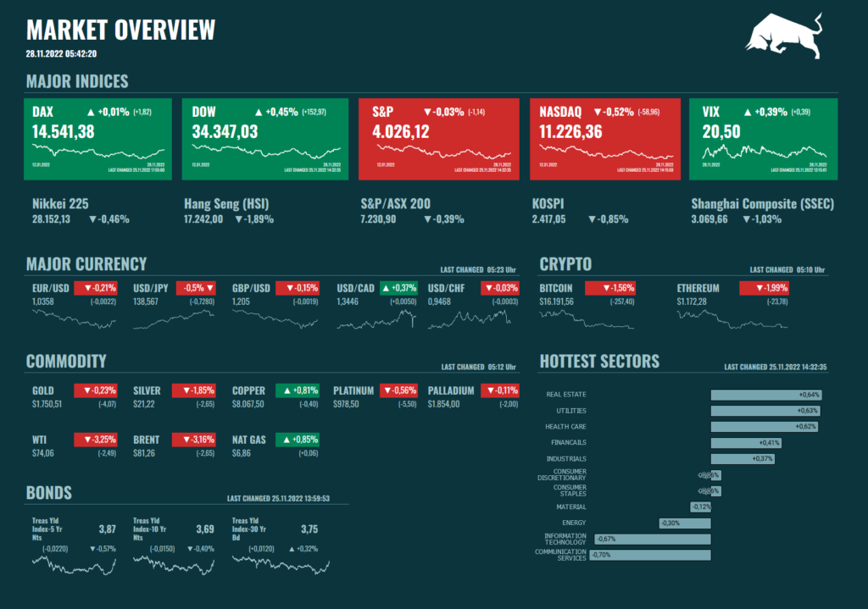Click the Communication Services -0,70% bar
868x609 pixels.
point(650,555)
